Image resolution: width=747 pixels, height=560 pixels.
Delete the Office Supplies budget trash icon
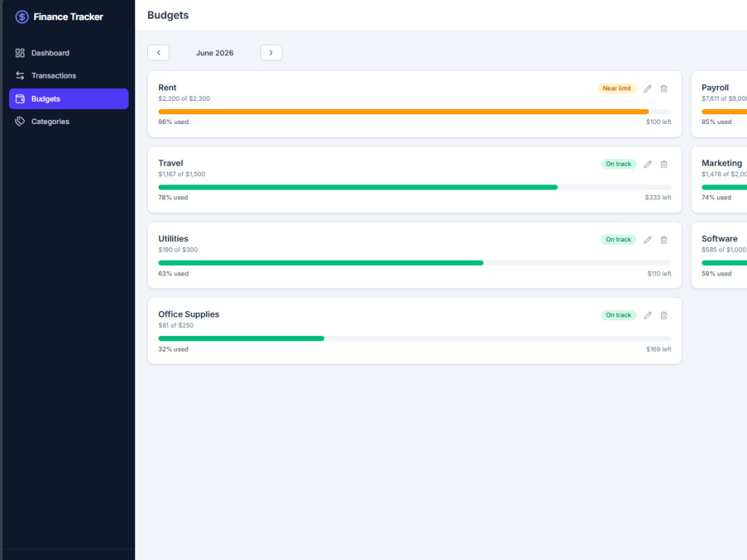[x=663, y=315]
